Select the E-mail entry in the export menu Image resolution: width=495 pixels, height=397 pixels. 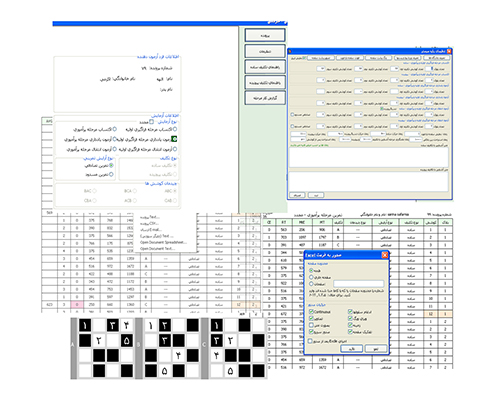pyautogui.click(x=151, y=230)
